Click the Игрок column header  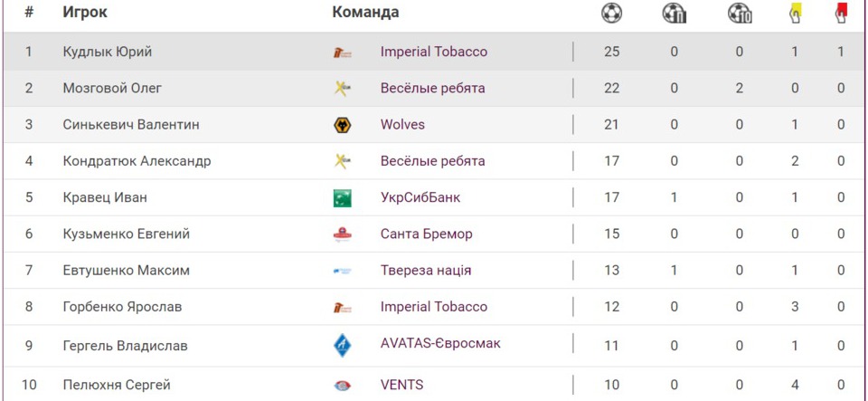pos(86,13)
